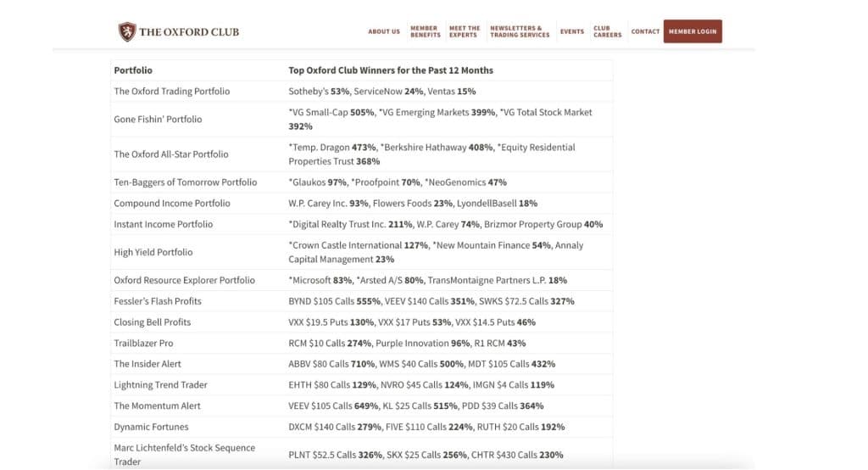Select Fessler's Flash Profits label
The width and height of the screenshot is (868, 470).
[158, 301]
